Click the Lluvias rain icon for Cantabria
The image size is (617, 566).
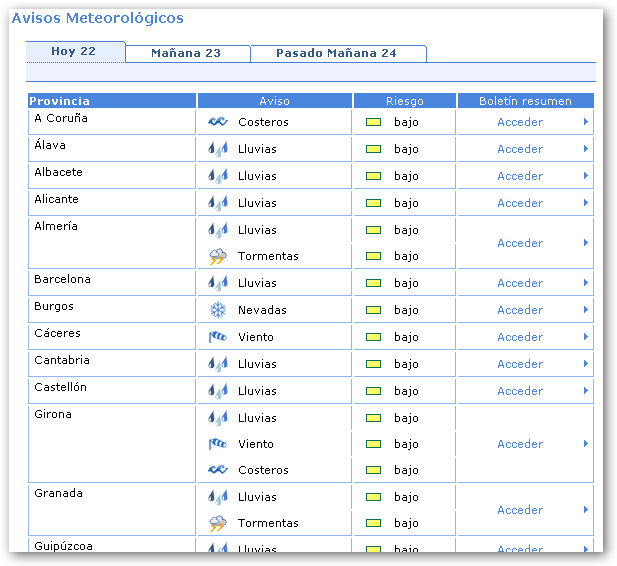tap(217, 364)
